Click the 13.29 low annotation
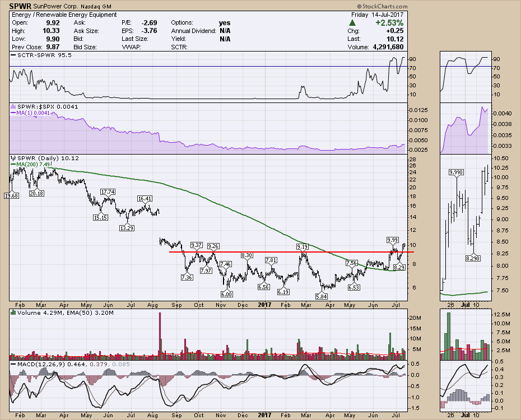 [127, 228]
